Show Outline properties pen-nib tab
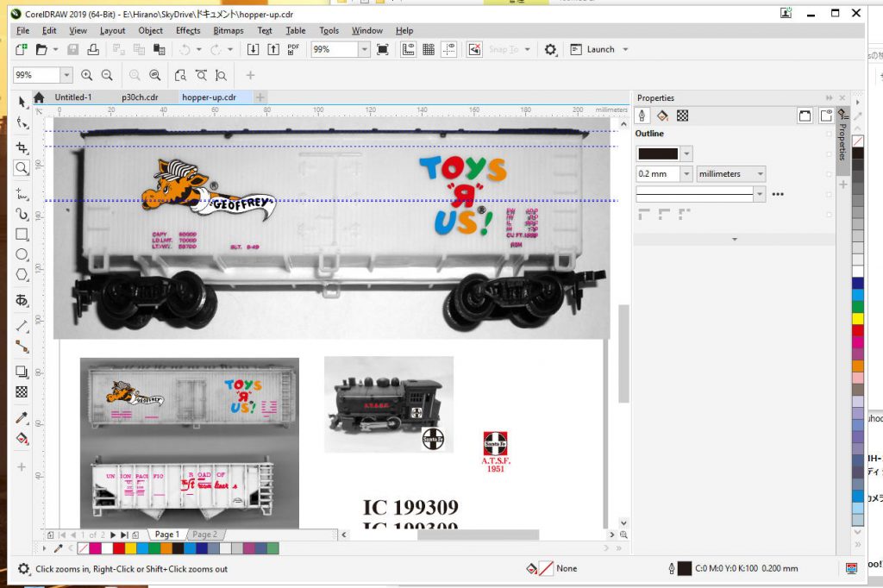Image resolution: width=883 pixels, height=588 pixels. (x=642, y=116)
